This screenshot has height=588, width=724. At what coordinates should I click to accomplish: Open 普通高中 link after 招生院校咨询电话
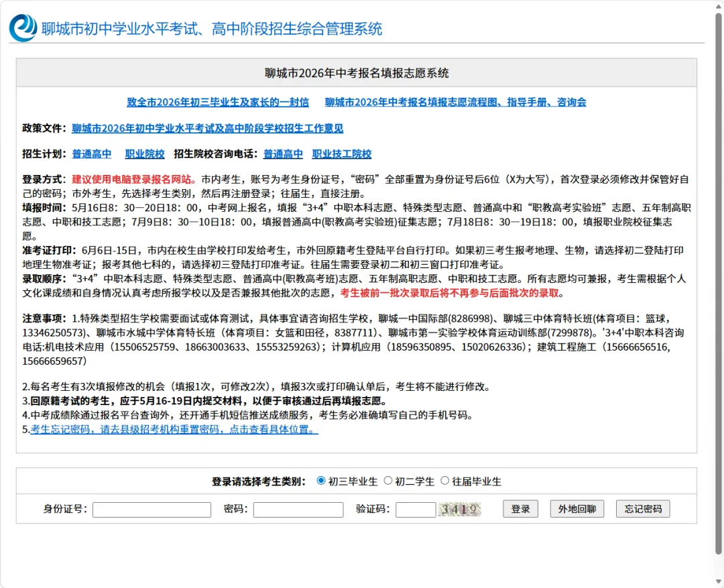pos(283,154)
